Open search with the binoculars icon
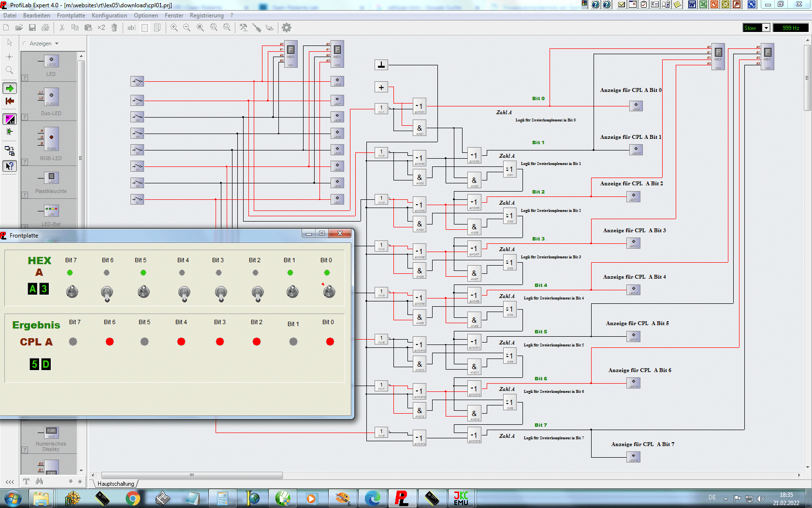 (39, 481)
